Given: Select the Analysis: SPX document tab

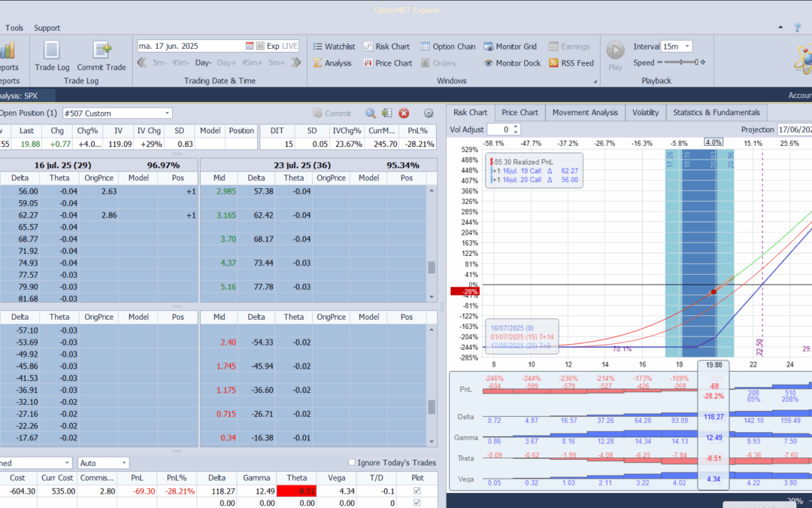Looking at the screenshot, I should pyautogui.click(x=27, y=96).
